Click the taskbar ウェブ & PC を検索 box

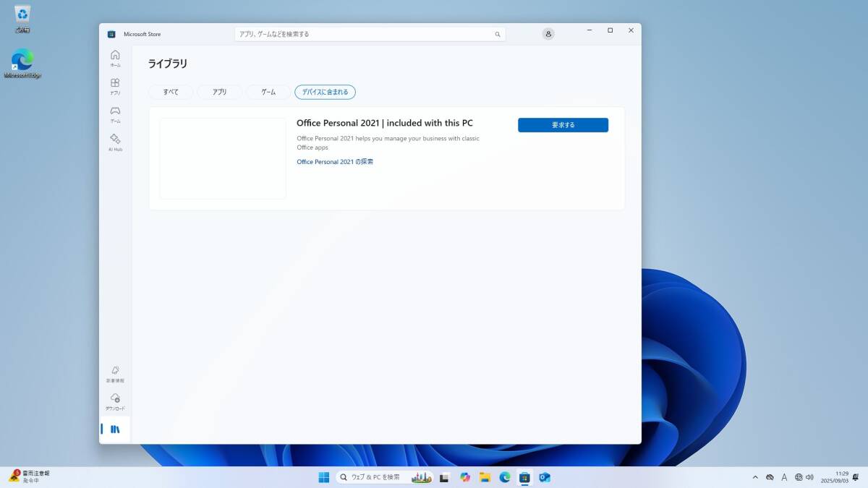pos(385,477)
